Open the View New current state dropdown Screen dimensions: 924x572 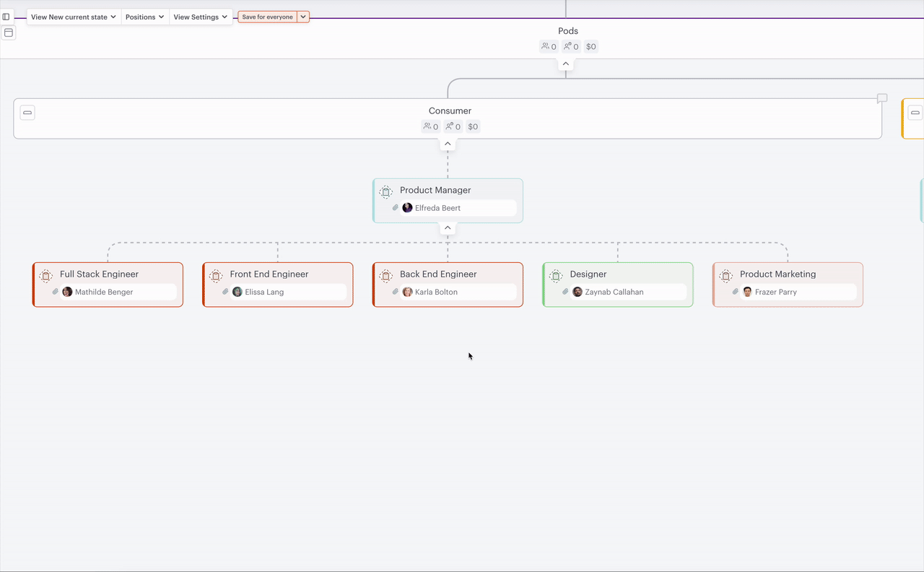(x=72, y=16)
